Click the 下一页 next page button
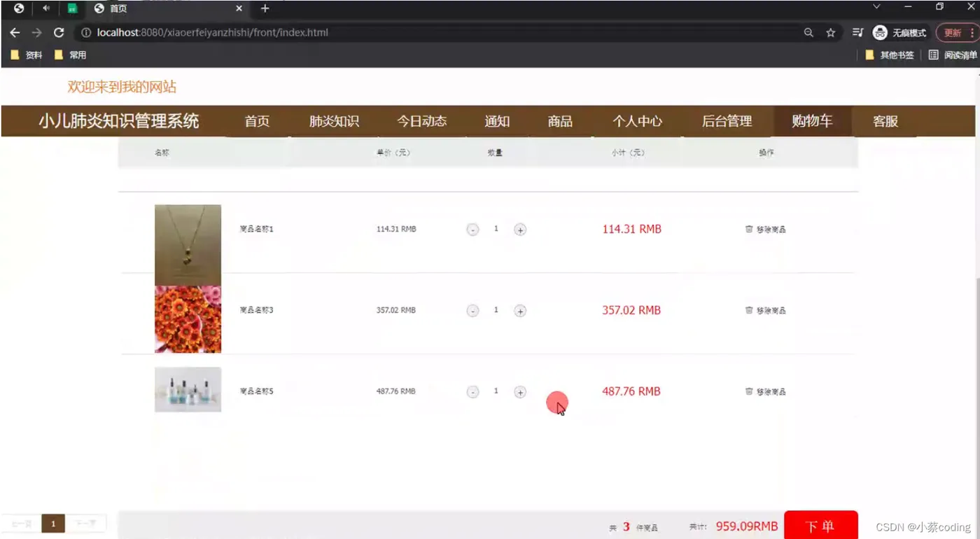980x539 pixels. tap(86, 524)
